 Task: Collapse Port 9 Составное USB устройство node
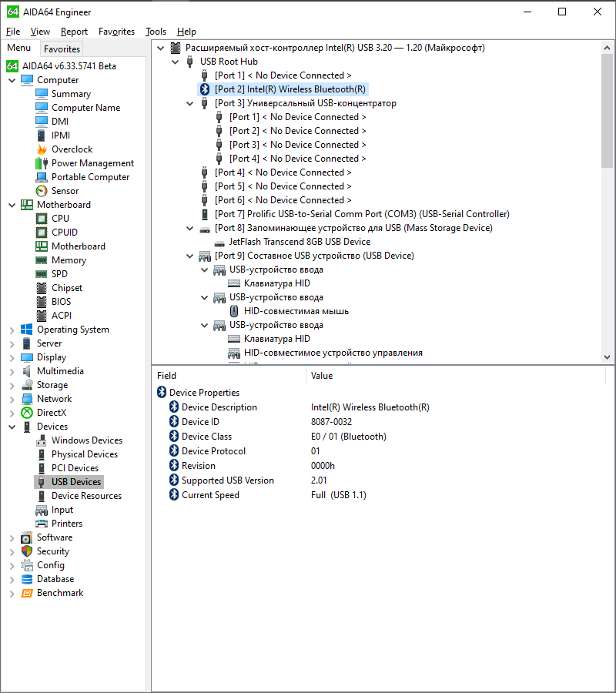(x=190, y=256)
